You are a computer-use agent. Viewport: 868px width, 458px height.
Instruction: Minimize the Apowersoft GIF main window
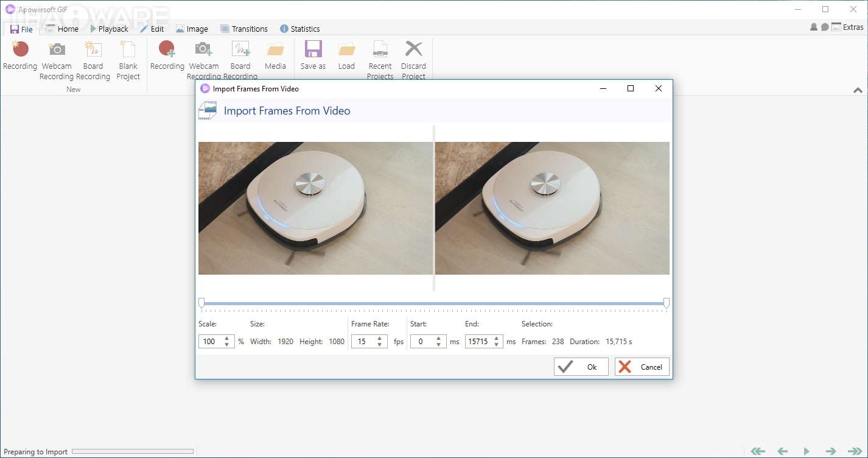tap(798, 9)
